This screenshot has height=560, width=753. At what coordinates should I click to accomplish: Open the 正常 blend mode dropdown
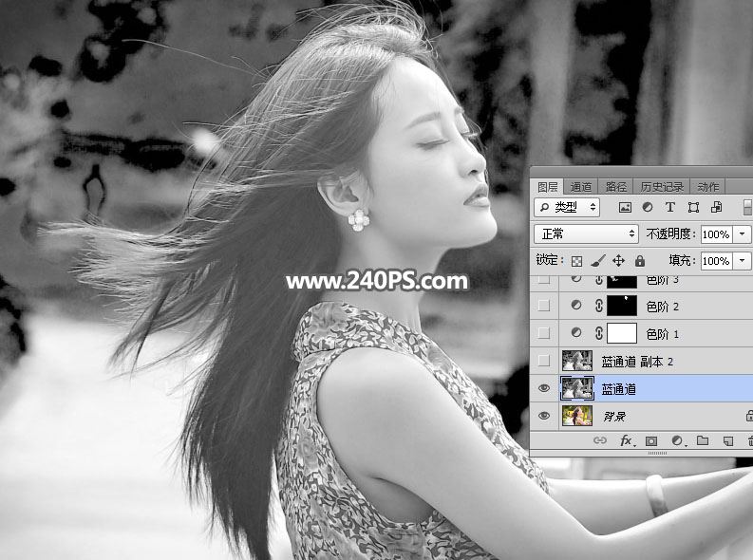pyautogui.click(x=586, y=234)
